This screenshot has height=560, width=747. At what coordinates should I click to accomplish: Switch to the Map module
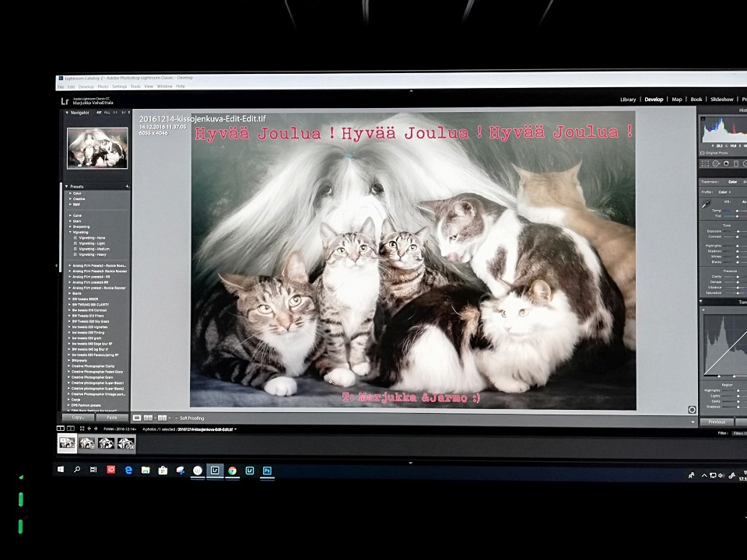pos(676,100)
